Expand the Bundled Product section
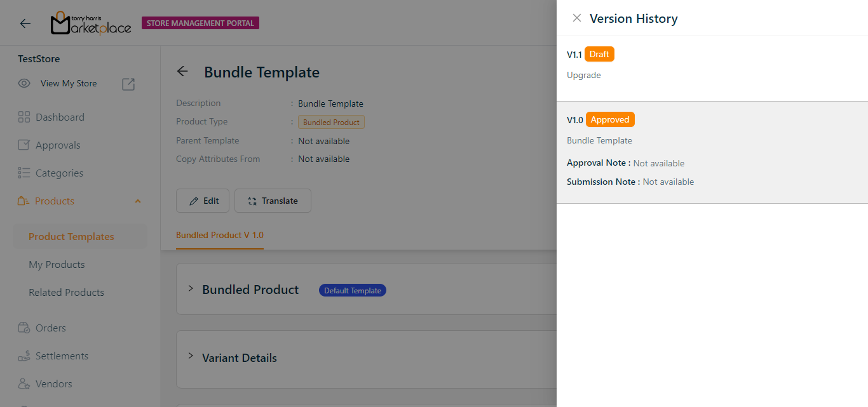Viewport: 868px width, 407px height. 191,289
